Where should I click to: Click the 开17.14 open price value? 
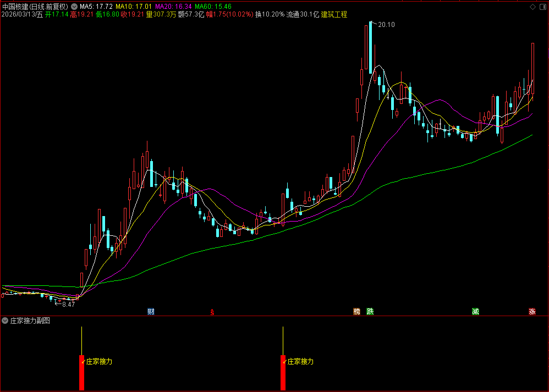[x=57, y=14]
